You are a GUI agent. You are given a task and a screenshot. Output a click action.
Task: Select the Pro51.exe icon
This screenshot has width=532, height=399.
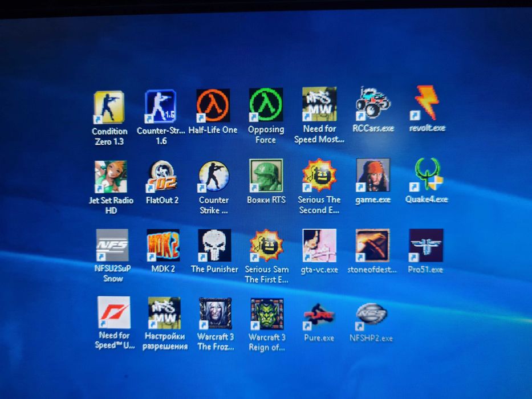426,245
